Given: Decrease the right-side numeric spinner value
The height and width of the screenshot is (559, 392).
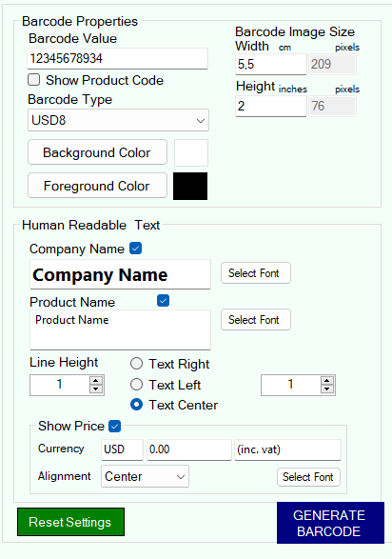Looking at the screenshot, I should 327,389.
